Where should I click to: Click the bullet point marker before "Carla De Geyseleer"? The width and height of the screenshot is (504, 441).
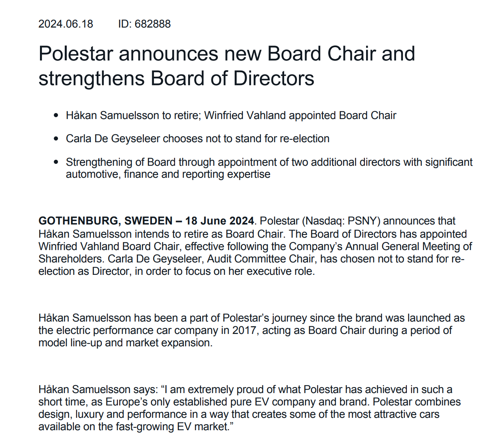coord(56,139)
